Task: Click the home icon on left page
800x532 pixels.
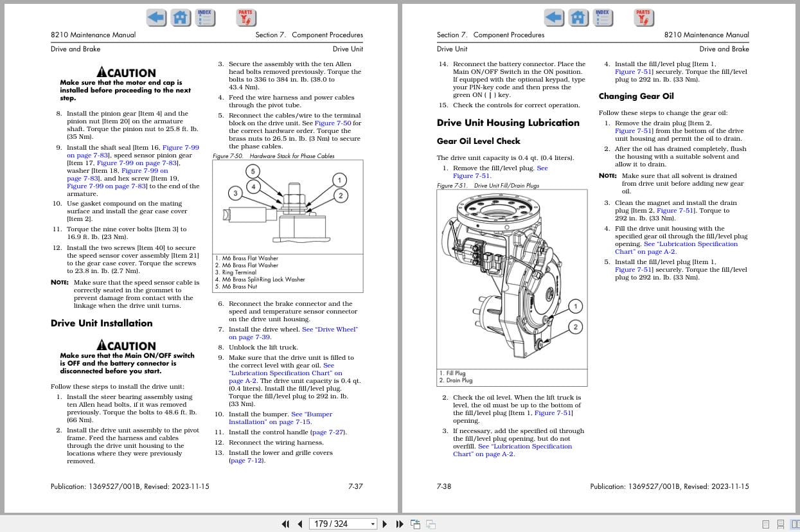Action: [x=181, y=17]
